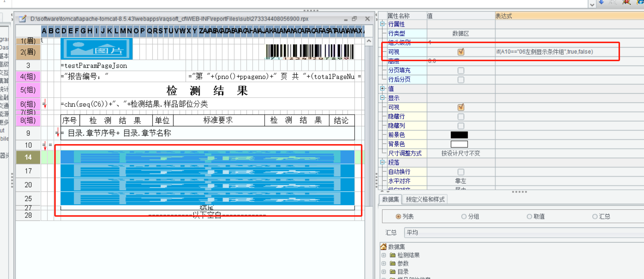Image resolution: width=644 pixels, height=279 pixels.
Task: Click the 目录 folder icon
Action: point(393,272)
